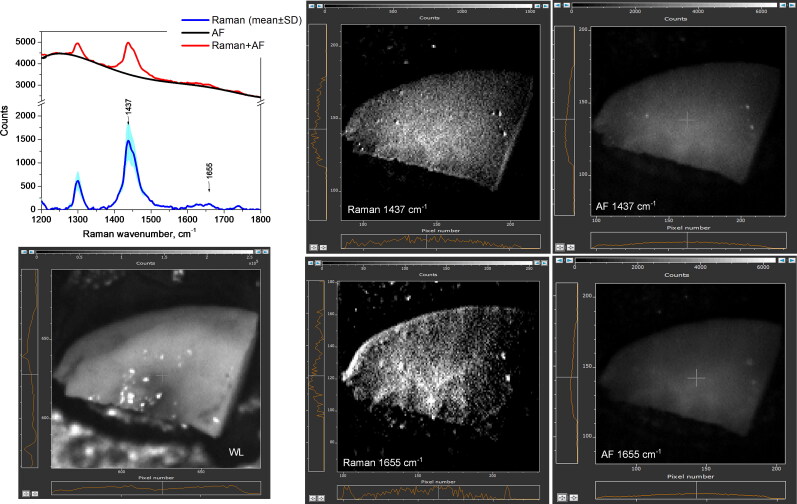Click the first zoom icon below AF 1655 image
This screenshot has height=504, width=797.
[562, 497]
